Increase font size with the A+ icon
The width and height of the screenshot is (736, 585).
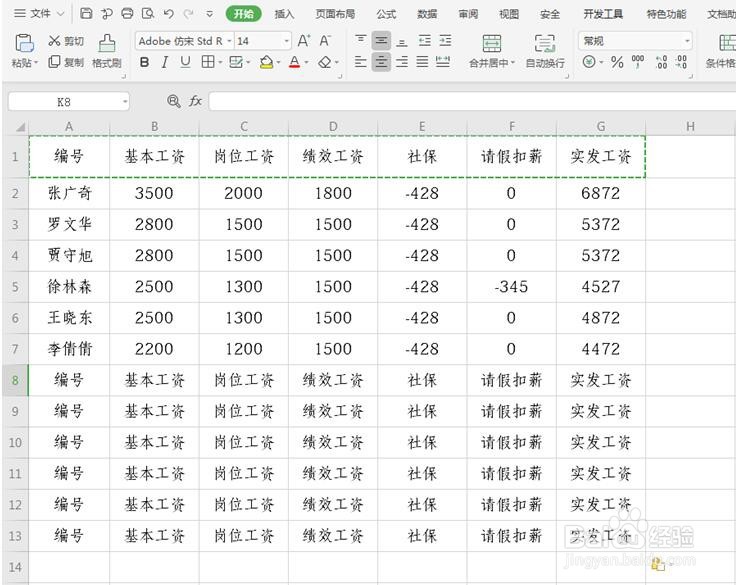coord(304,41)
